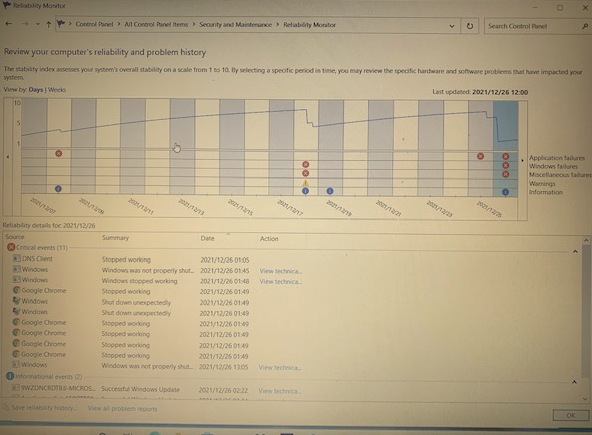View technical details for Windows Update
The height and width of the screenshot is (435, 592).
(280, 391)
